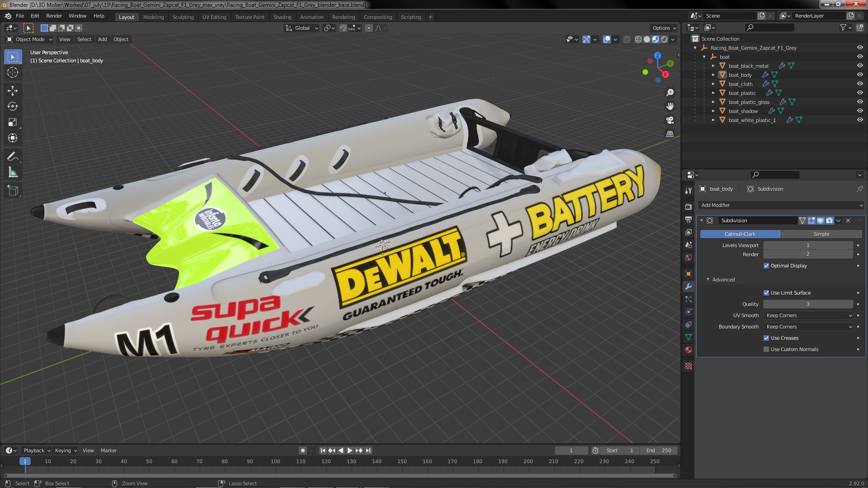Toggle viewport overlays on or off
Screen dimensions: 868x488
pos(607,40)
